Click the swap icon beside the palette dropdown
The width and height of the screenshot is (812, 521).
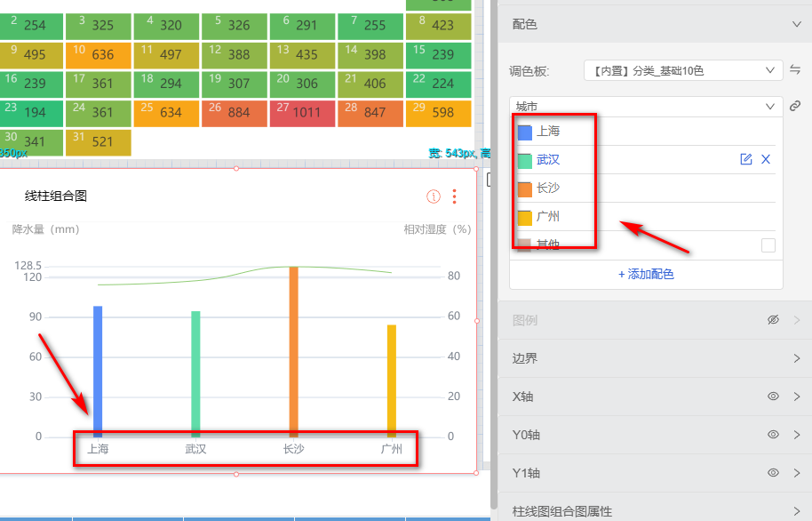coord(794,69)
